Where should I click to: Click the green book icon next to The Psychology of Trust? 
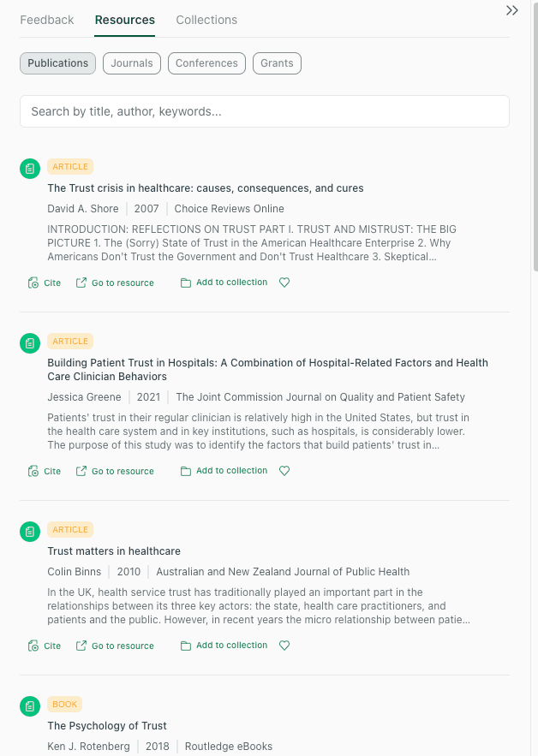coord(30,705)
